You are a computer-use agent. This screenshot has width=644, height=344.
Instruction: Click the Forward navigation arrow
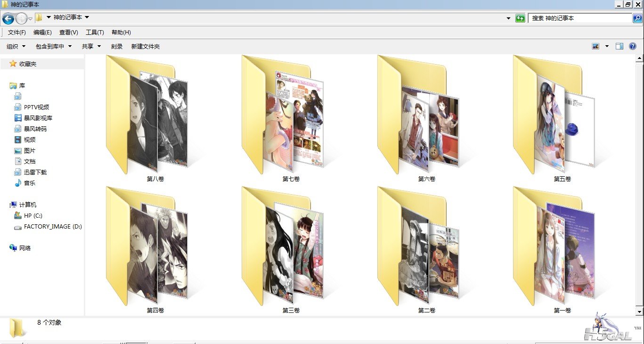[x=21, y=18]
